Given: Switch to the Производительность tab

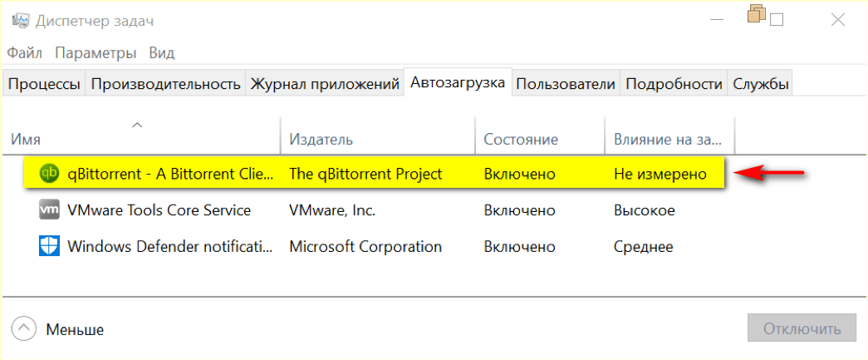Looking at the screenshot, I should 165,84.
